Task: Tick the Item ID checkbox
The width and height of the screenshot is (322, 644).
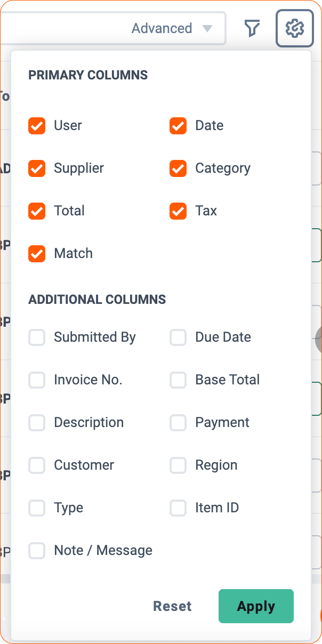Action: pos(178,508)
